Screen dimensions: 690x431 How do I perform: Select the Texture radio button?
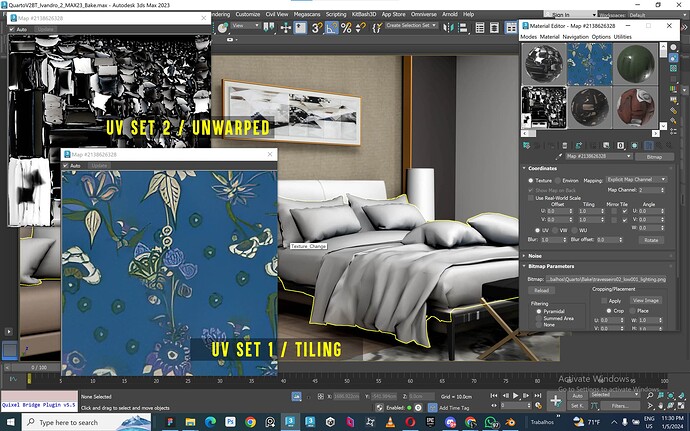coord(531,181)
